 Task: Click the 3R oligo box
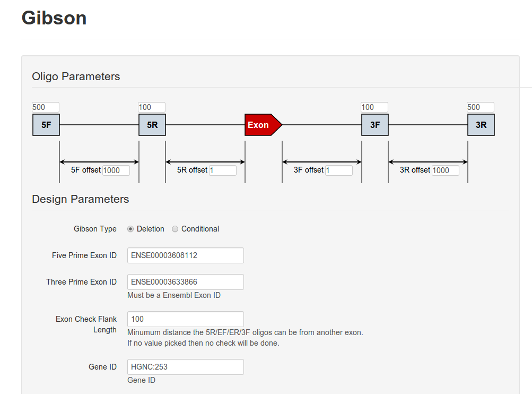coord(481,125)
